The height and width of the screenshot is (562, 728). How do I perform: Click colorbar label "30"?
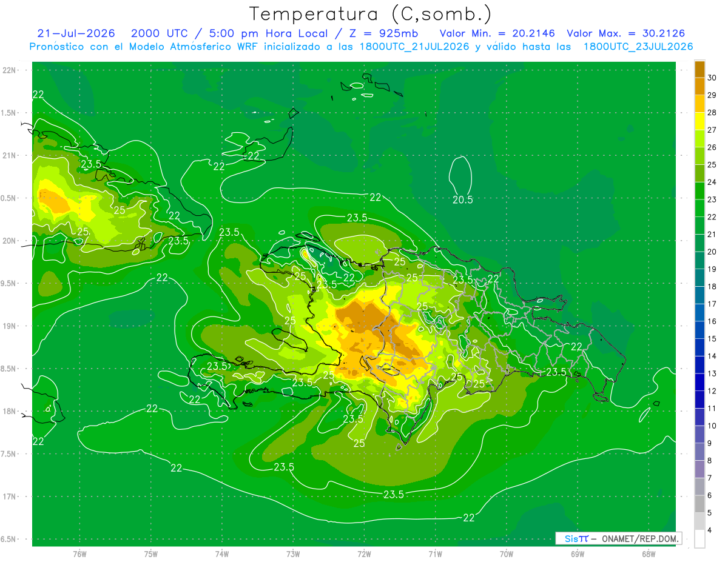pos(712,78)
